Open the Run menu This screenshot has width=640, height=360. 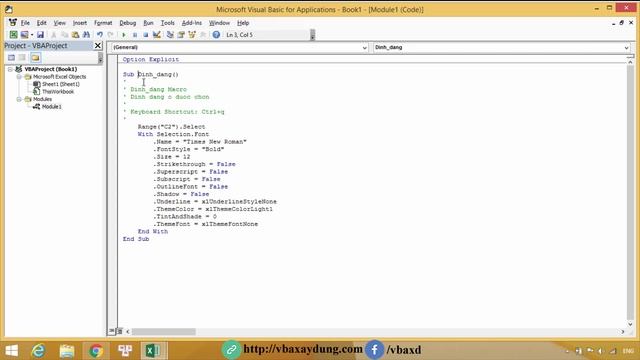pos(149,23)
